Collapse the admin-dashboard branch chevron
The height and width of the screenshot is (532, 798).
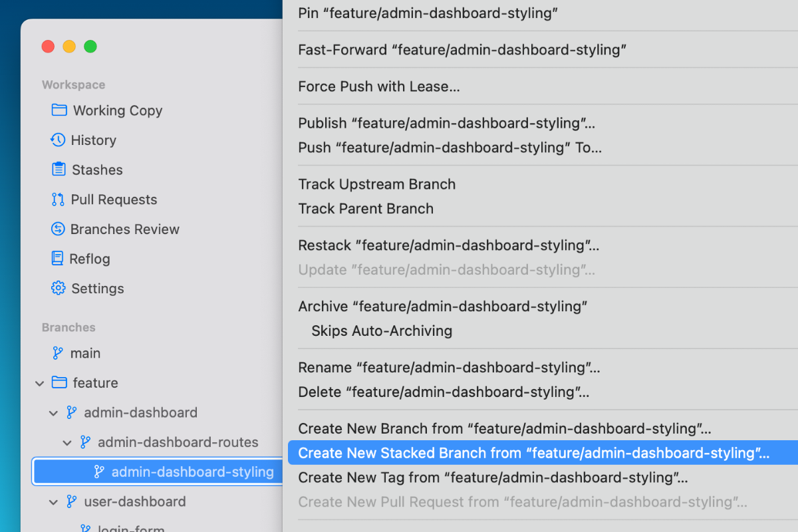(53, 413)
